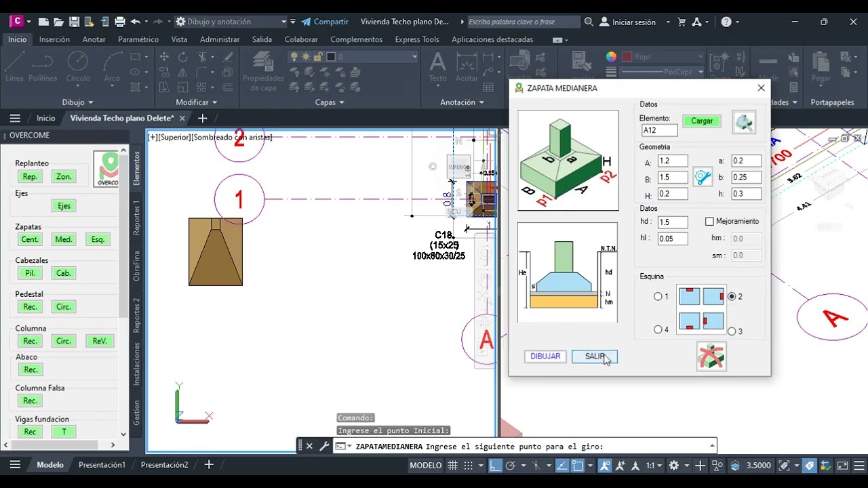Select Esquina radio option 1
The height and width of the screenshot is (488, 868).
tap(658, 297)
